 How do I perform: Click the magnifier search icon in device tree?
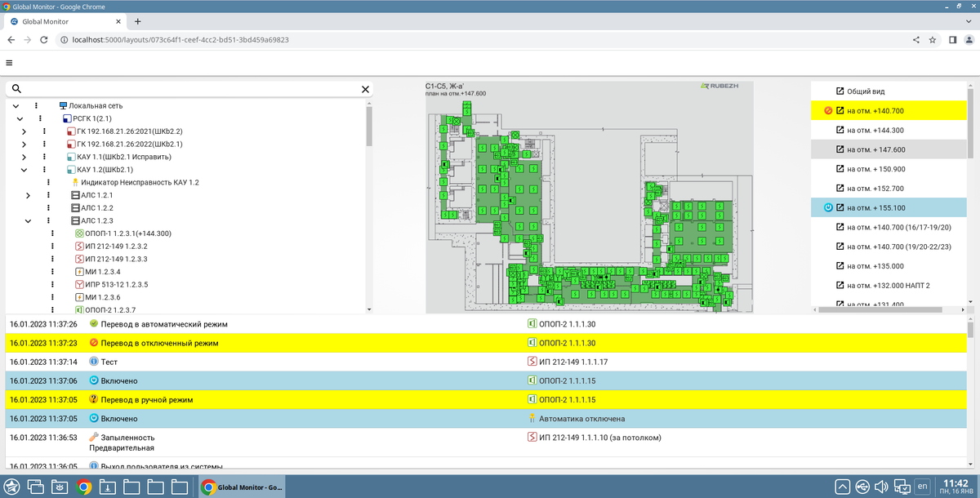(x=16, y=89)
